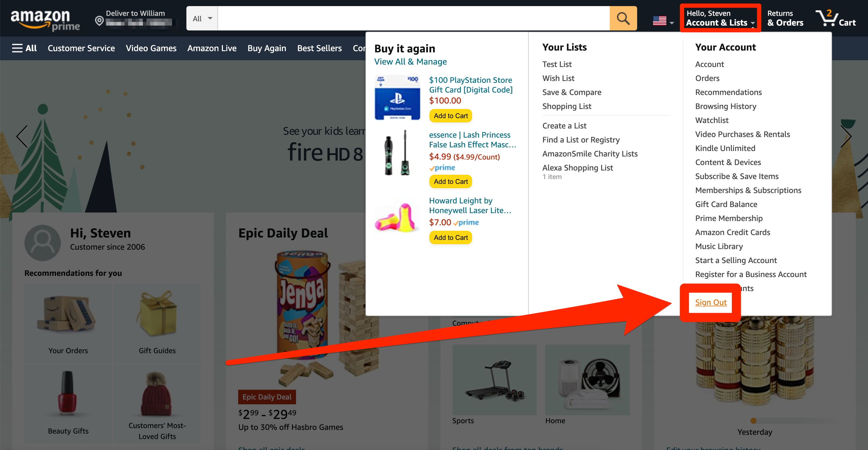Select Customer Service menu item
The height and width of the screenshot is (450, 868).
click(x=81, y=48)
